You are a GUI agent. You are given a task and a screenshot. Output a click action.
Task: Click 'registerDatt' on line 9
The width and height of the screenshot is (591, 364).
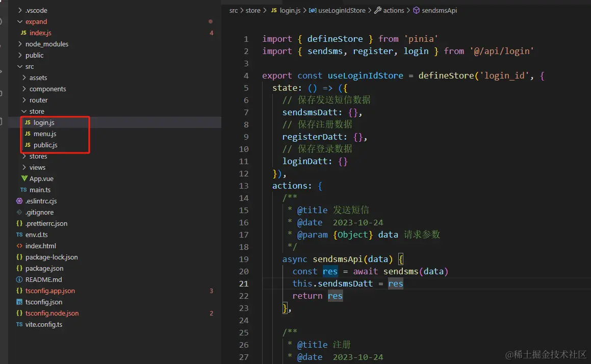pos(312,137)
